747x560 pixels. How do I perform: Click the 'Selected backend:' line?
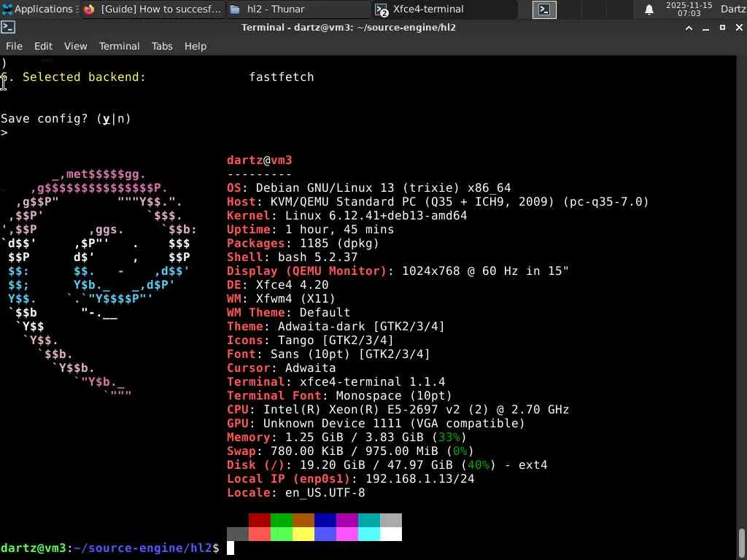pos(158,77)
